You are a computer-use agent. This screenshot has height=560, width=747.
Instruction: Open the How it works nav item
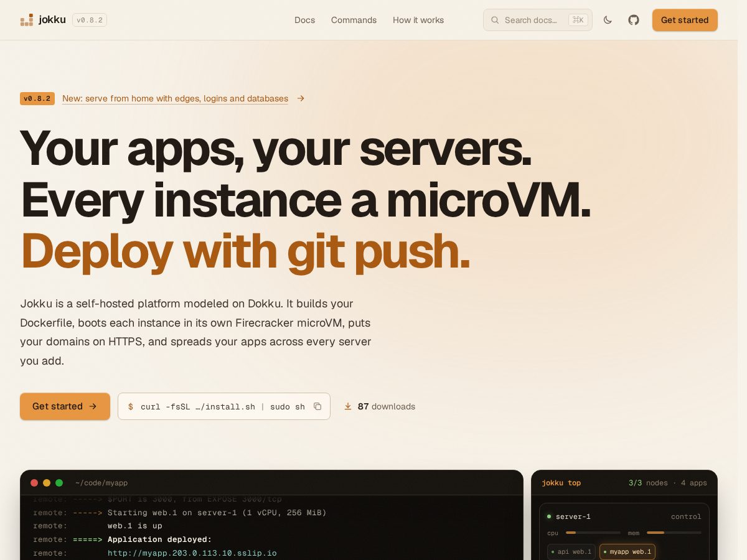(x=418, y=20)
